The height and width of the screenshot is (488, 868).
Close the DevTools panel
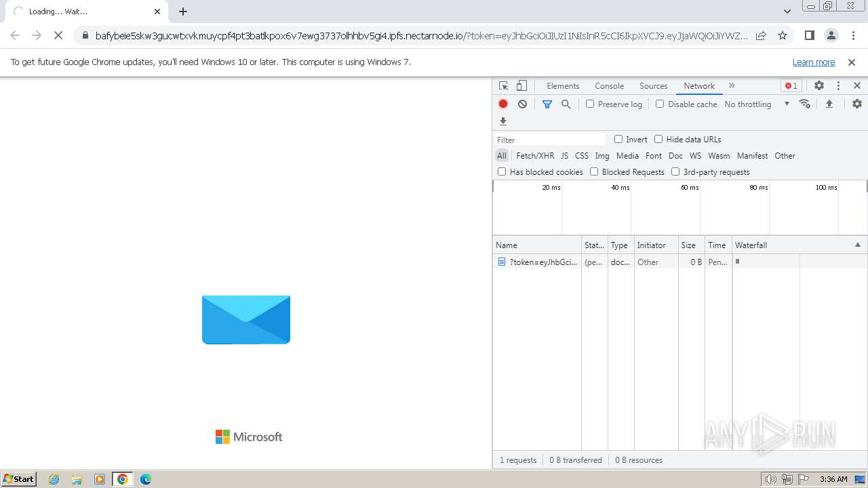[857, 86]
